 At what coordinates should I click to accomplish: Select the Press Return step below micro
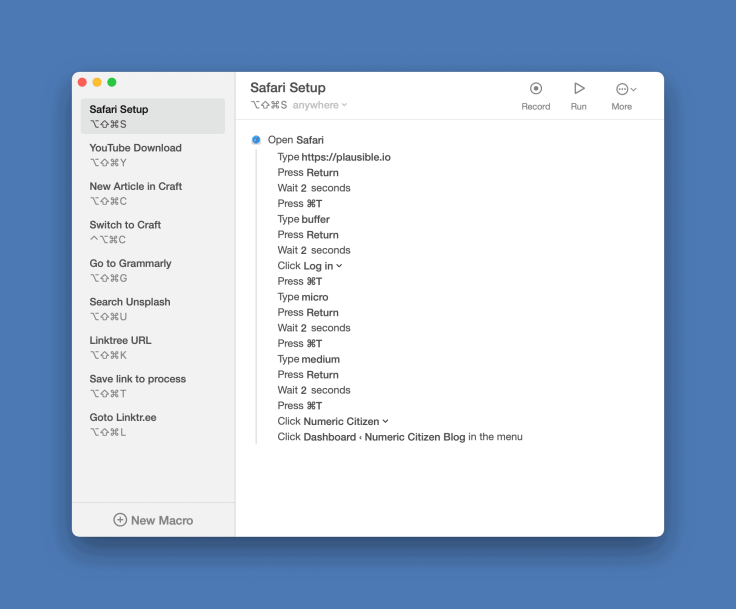coord(307,313)
